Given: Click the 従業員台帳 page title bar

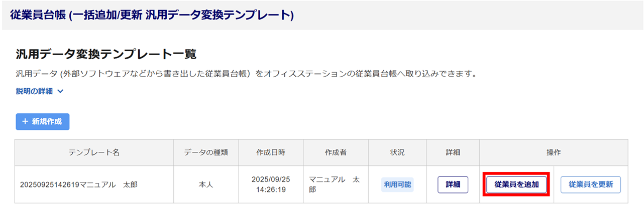Looking at the screenshot, I should (x=151, y=15).
